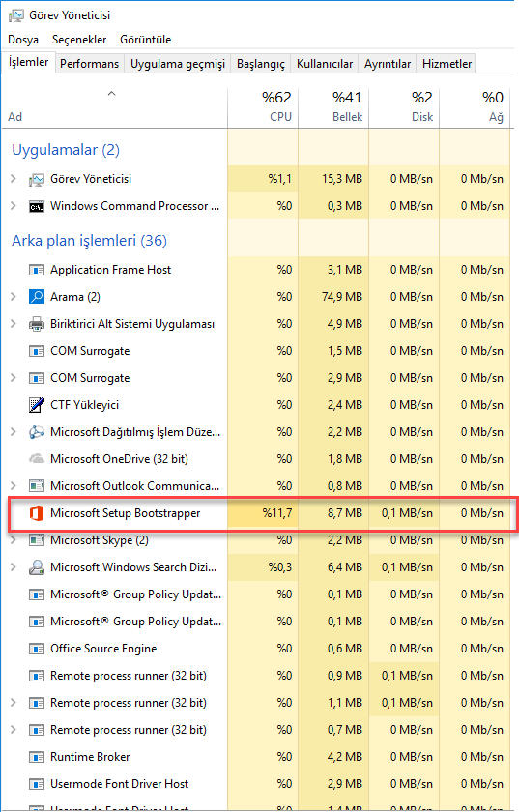519x812 pixels.
Task: Click the %11,7 CPU value
Action: pyautogui.click(x=277, y=513)
